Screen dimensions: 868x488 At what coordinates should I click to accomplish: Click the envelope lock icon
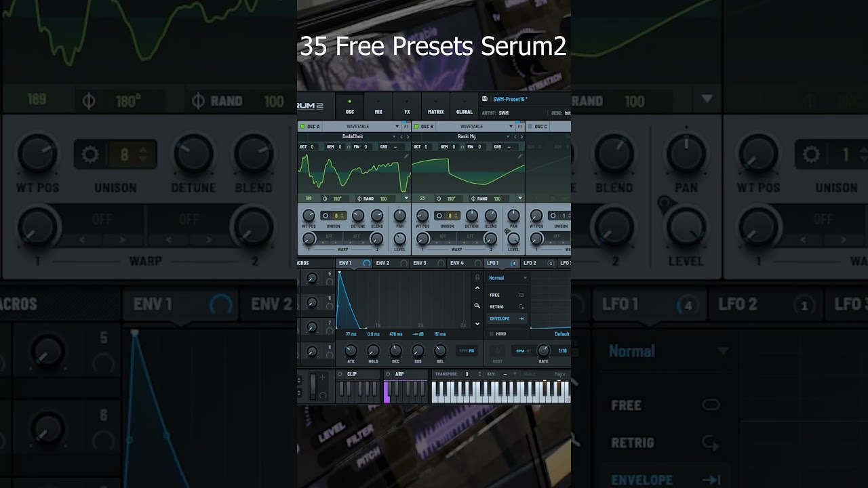[x=477, y=277]
